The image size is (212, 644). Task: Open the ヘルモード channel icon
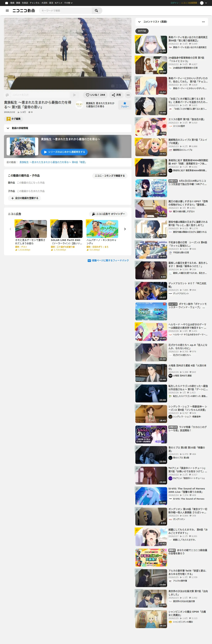point(170,335)
